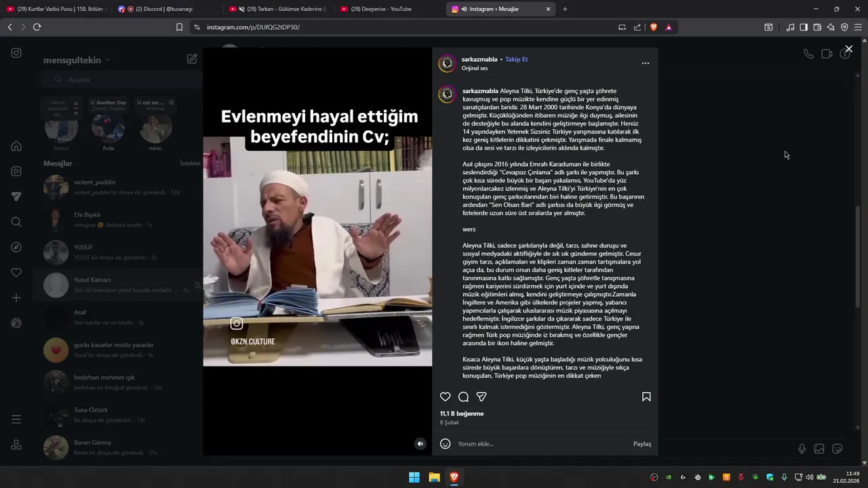Image resolution: width=868 pixels, height=488 pixels.
Task: Reload the page
Action: (x=37, y=27)
